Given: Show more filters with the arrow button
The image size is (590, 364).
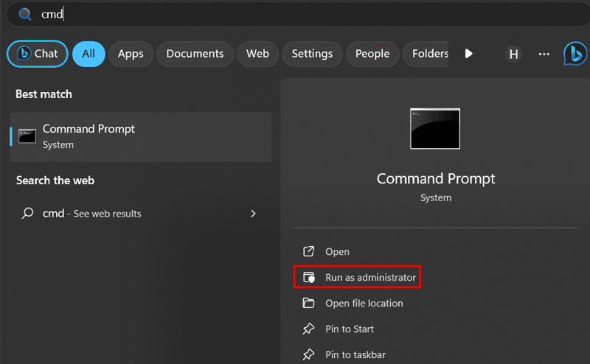Looking at the screenshot, I should pos(468,54).
